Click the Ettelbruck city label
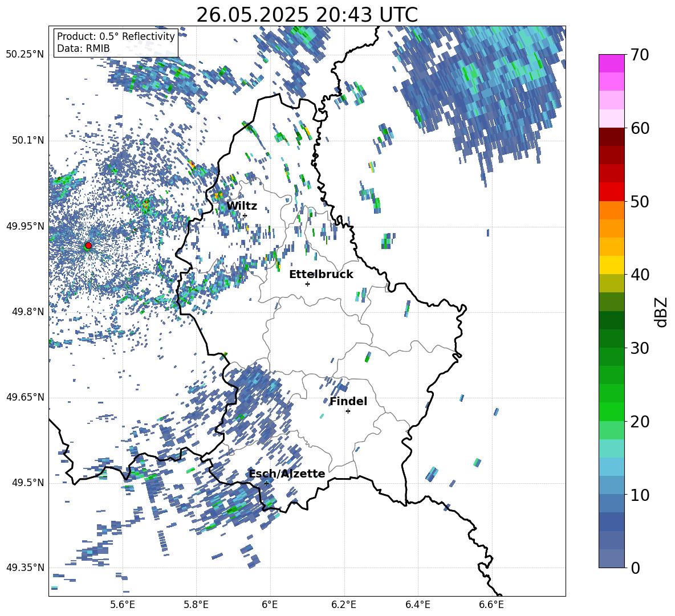The width and height of the screenshot is (675, 616). pyautogui.click(x=321, y=275)
